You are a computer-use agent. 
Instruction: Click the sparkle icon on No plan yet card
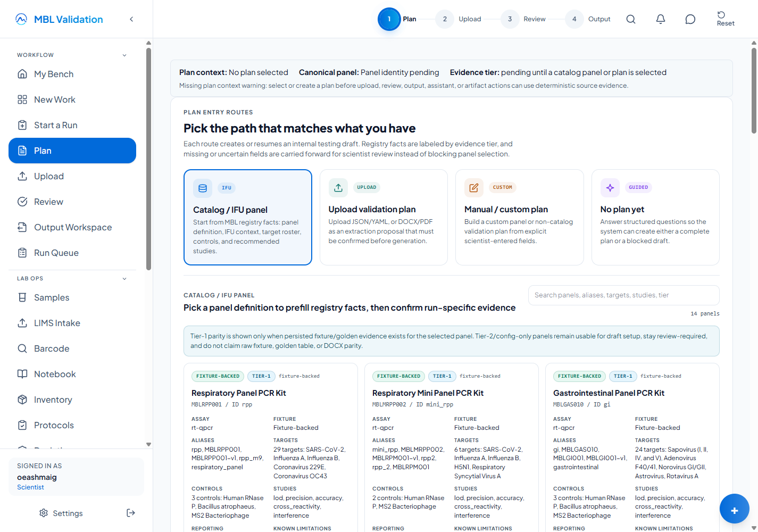pos(610,188)
